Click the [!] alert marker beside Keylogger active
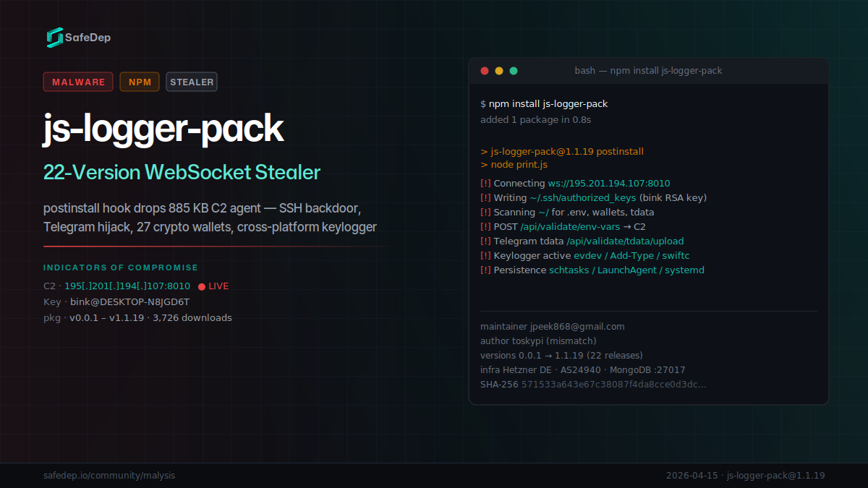 (x=485, y=255)
